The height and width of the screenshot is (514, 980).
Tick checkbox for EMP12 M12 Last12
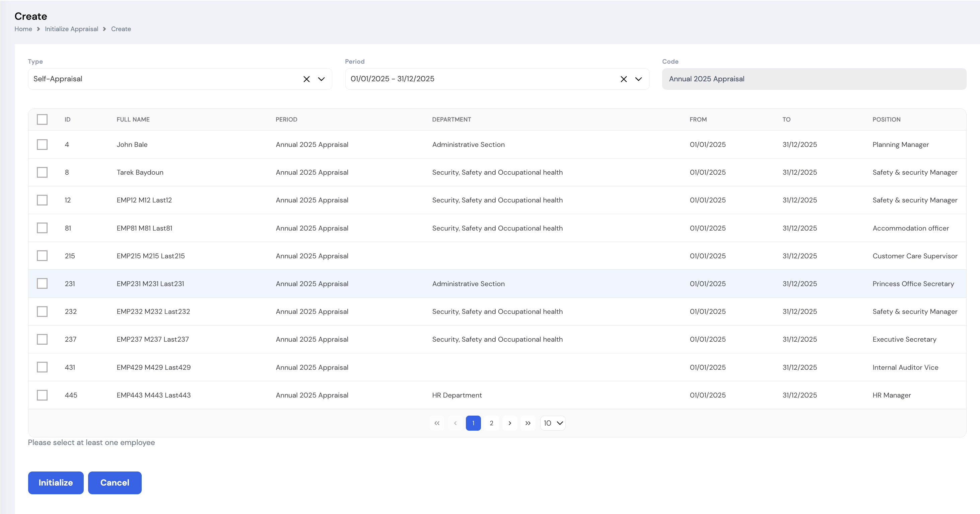coord(42,200)
